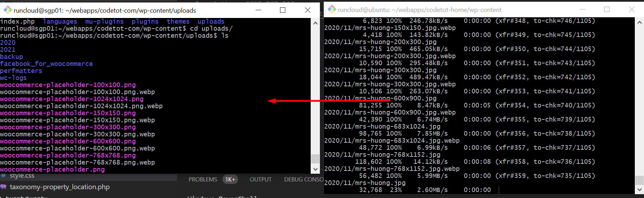Click the 1K+ problems count badge
Viewport: 644px width, 198px height.
click(230, 179)
